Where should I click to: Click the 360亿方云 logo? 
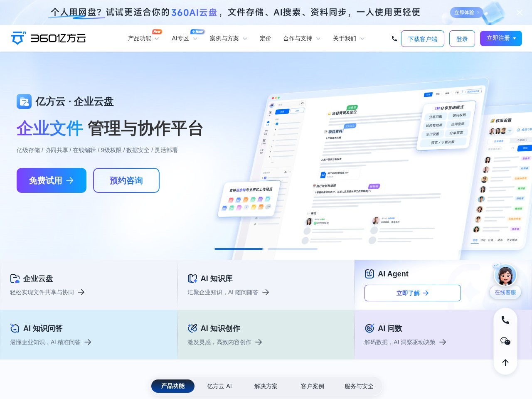pyautogui.click(x=48, y=38)
